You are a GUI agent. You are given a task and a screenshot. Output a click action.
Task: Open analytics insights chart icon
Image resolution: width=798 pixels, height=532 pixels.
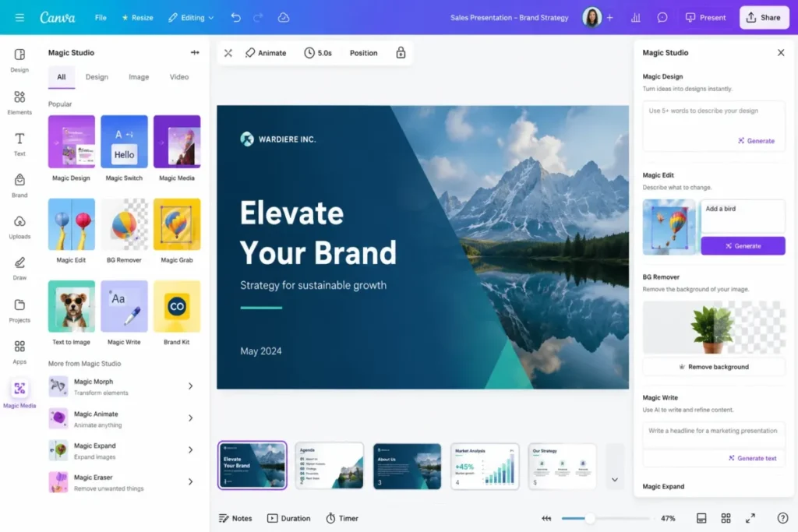click(636, 18)
